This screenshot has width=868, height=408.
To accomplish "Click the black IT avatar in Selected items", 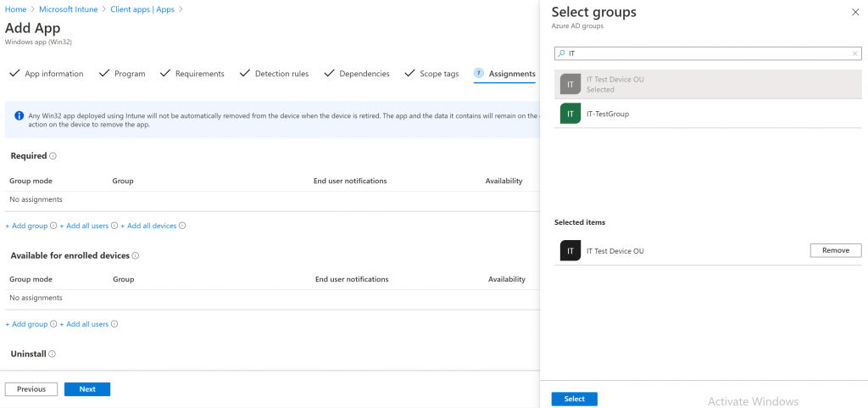I will (x=570, y=251).
